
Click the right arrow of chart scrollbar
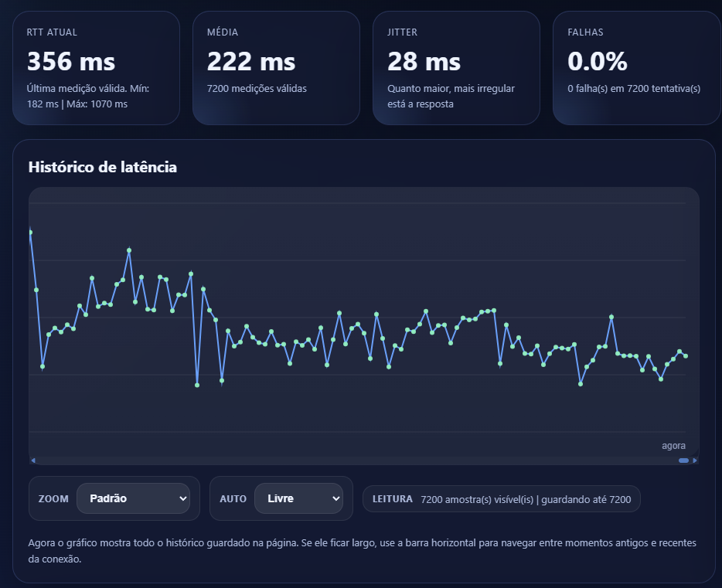click(695, 461)
